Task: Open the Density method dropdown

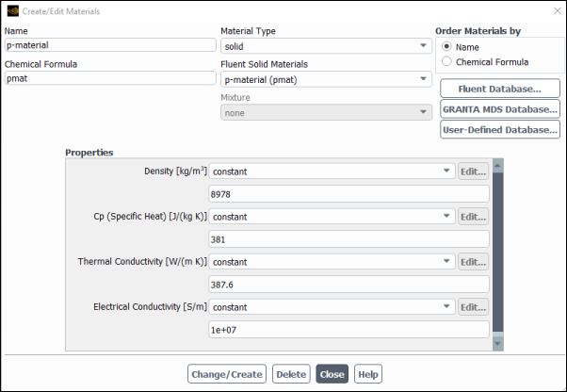Action: pyautogui.click(x=332, y=171)
